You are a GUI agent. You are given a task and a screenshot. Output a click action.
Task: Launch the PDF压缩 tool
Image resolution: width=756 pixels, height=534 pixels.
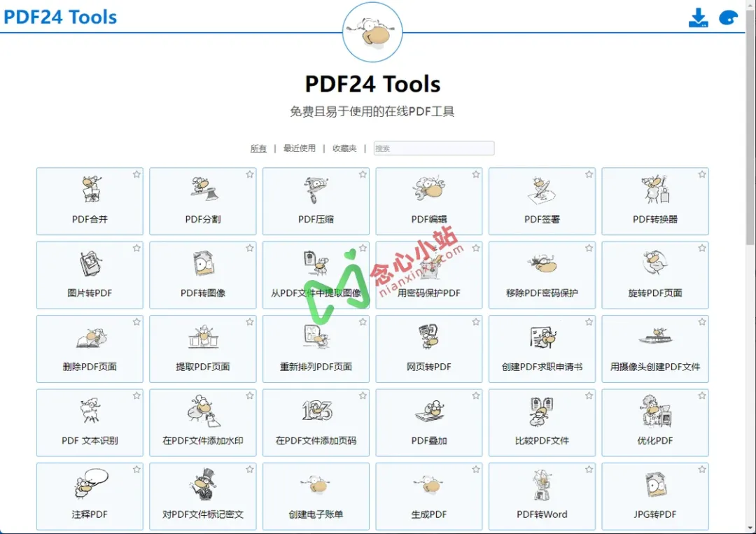[x=316, y=202]
